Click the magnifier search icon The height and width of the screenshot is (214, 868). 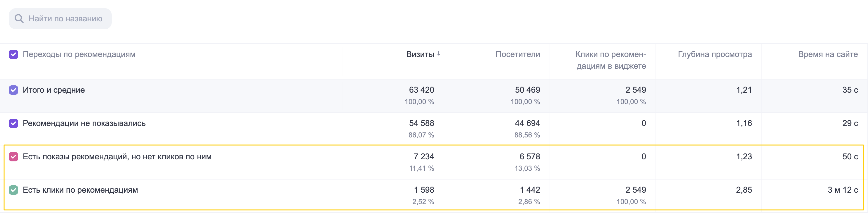19,18
